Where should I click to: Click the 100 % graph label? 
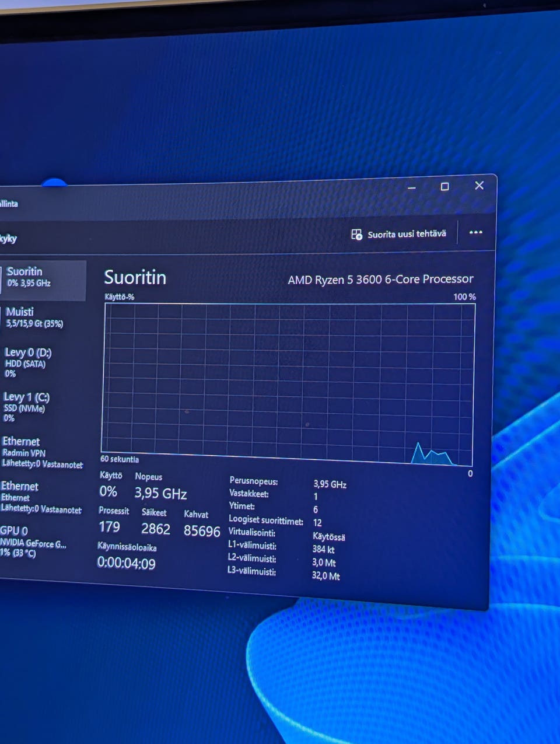click(x=464, y=296)
